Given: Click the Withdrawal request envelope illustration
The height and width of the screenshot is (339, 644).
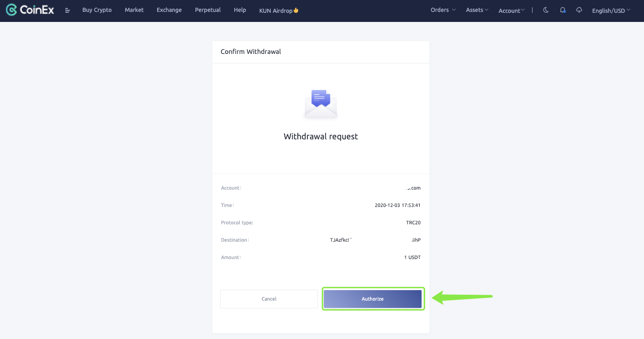Looking at the screenshot, I should click(321, 103).
